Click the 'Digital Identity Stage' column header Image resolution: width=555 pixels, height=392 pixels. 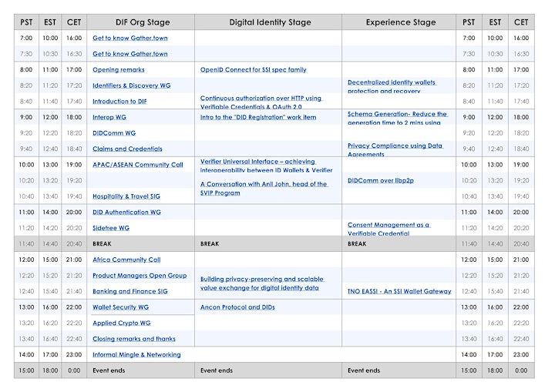click(268, 22)
